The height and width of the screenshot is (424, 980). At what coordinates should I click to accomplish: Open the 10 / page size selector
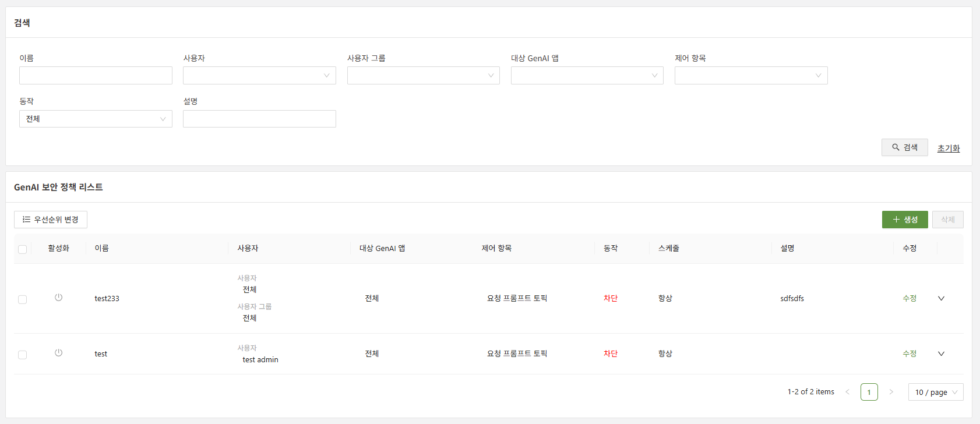point(935,392)
